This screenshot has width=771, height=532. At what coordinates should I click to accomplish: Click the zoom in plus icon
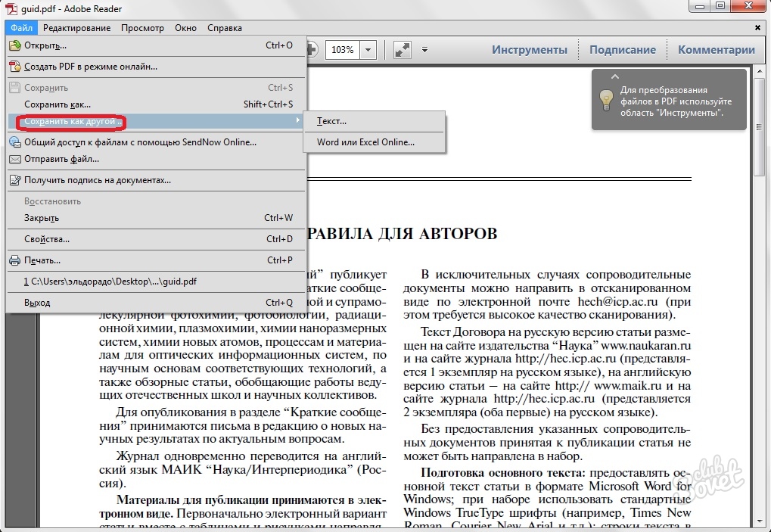(x=312, y=50)
